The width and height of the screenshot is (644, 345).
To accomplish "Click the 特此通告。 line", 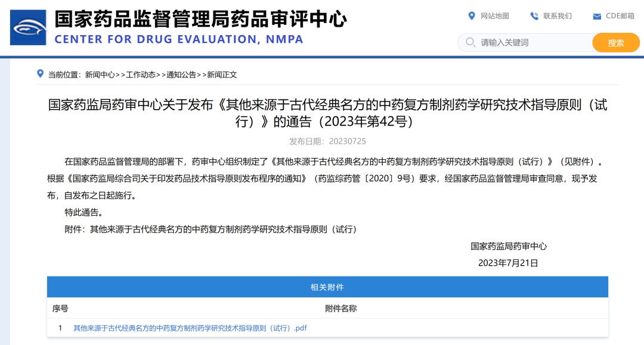I will click(x=84, y=213).
